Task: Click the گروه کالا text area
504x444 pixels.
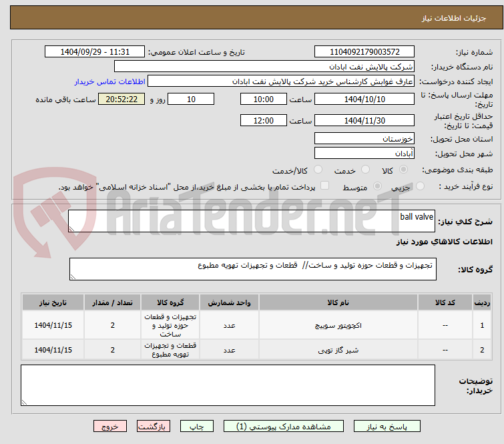Action: [252, 269]
